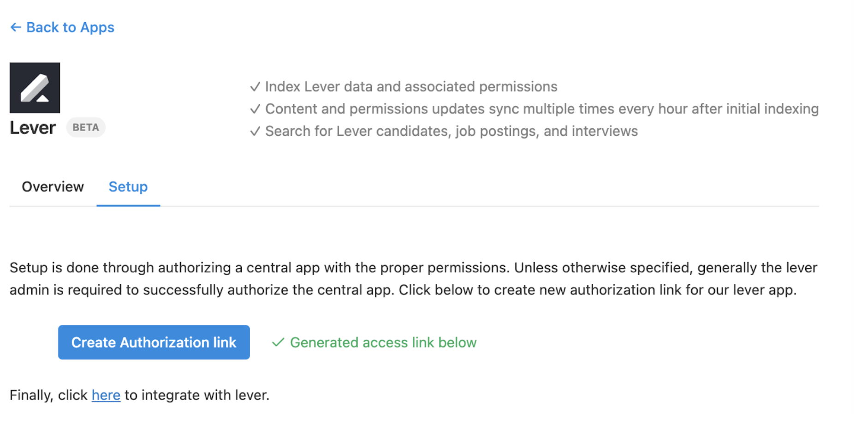Go back via Back to Apps link
868x421 pixels.
70,28
